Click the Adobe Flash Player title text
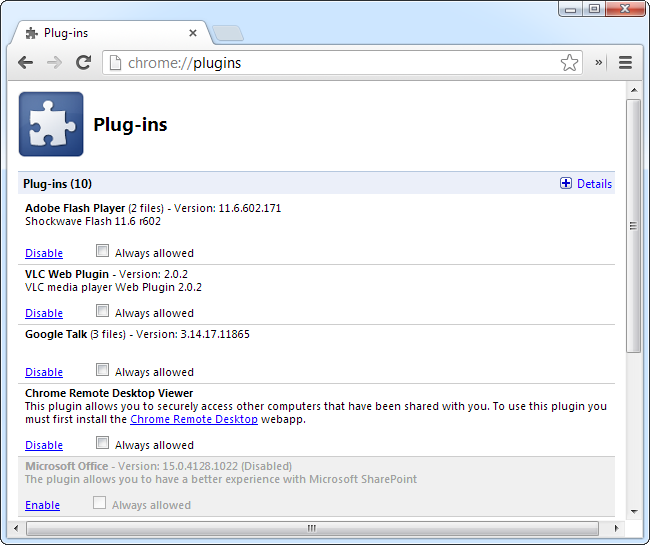The image size is (650, 545). click(75, 208)
